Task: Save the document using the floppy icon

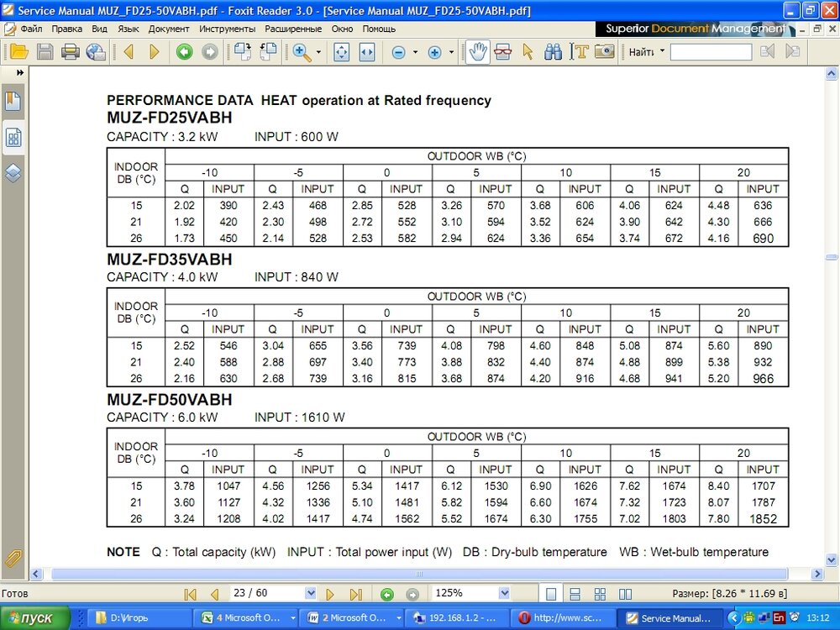Action: pos(45,52)
